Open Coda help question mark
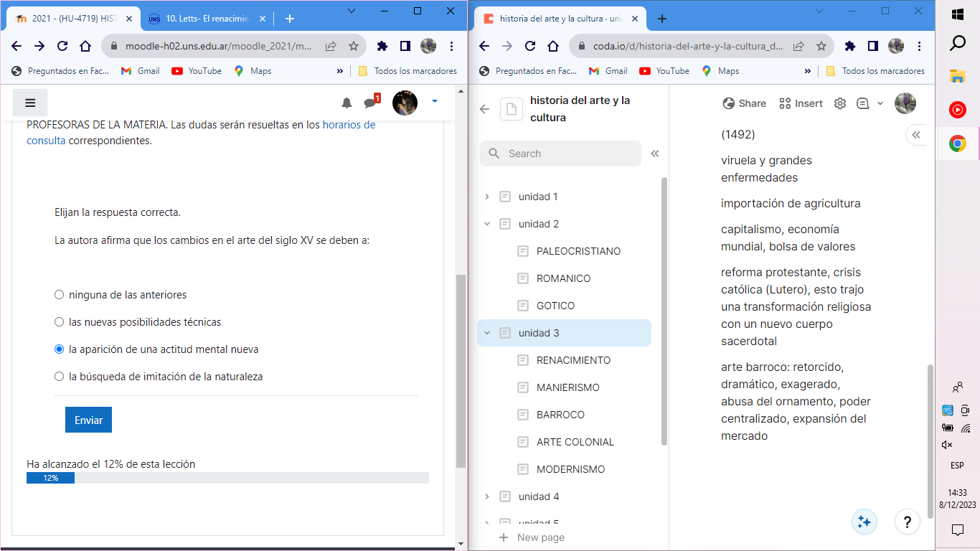This screenshot has height=551, width=980. pos(908,522)
